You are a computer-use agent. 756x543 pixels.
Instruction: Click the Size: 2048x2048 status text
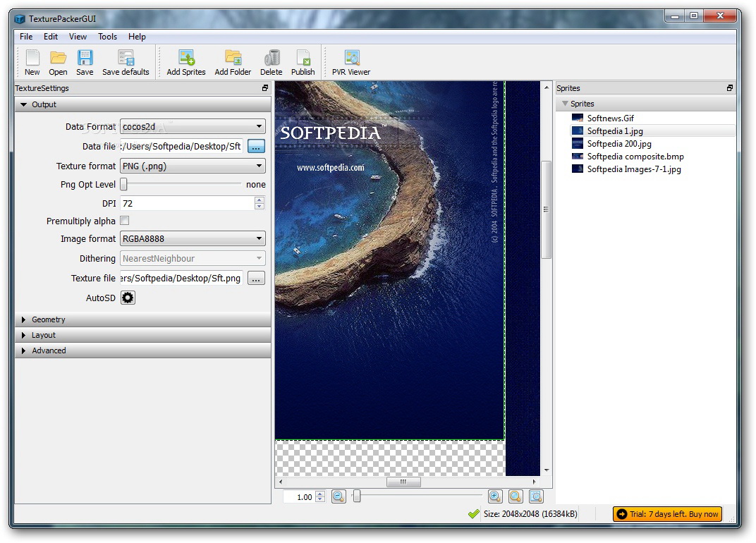[x=530, y=514]
